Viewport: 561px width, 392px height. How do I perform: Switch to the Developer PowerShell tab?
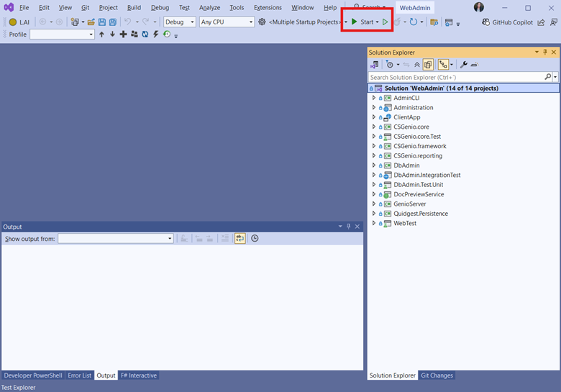[33, 375]
